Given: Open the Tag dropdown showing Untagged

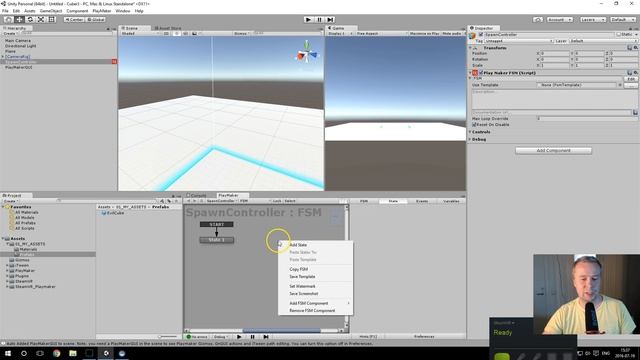Looking at the screenshot, I should click(x=518, y=41).
